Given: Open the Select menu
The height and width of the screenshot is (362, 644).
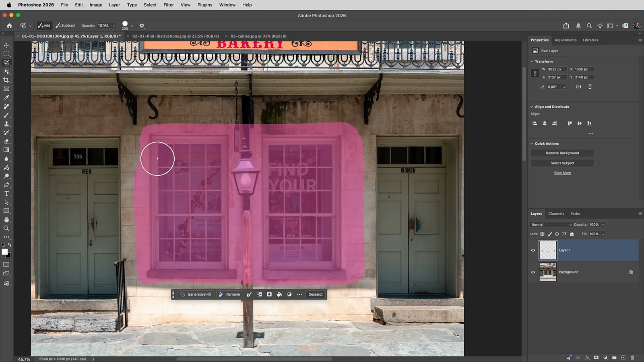Looking at the screenshot, I should tap(150, 5).
